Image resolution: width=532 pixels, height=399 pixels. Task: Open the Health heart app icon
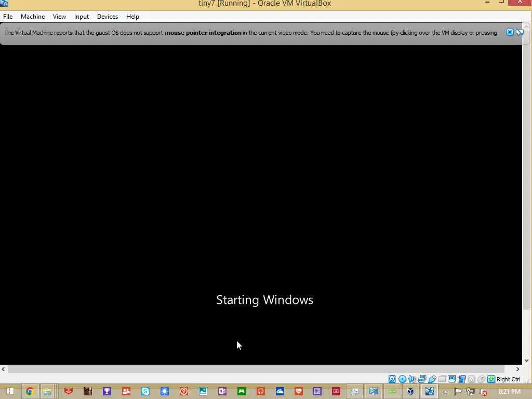pos(299,391)
